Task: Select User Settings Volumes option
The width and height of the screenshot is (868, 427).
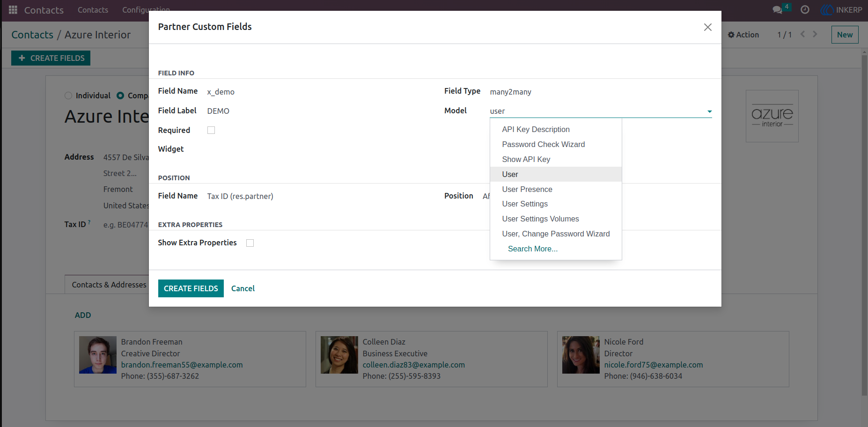Action: coord(556,219)
